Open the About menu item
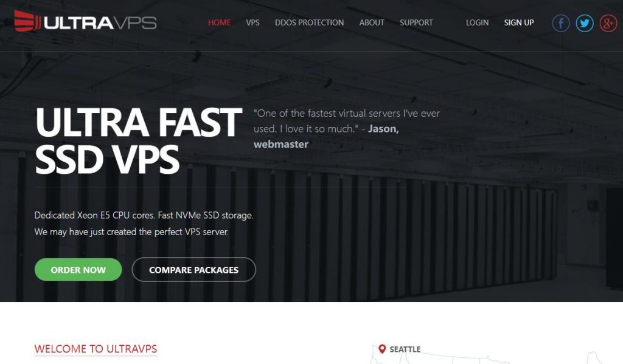 372,22
